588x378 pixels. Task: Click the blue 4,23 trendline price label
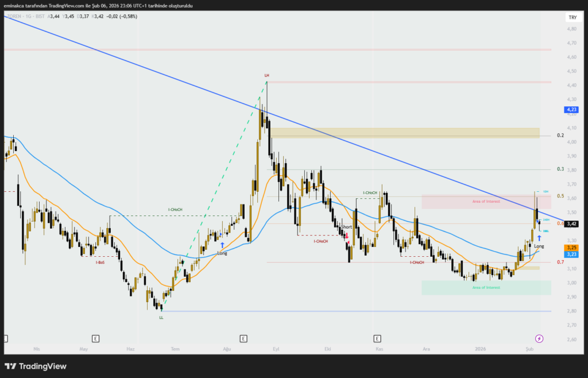pos(571,109)
